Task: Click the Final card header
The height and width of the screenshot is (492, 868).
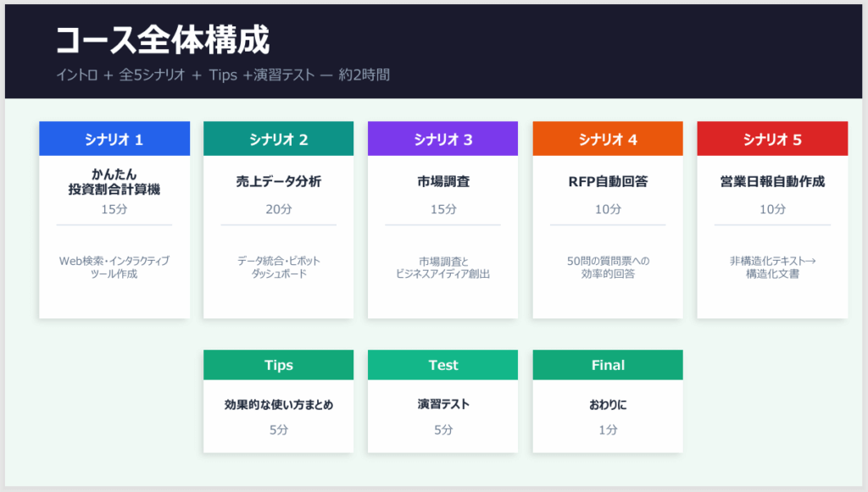Action: pos(608,365)
